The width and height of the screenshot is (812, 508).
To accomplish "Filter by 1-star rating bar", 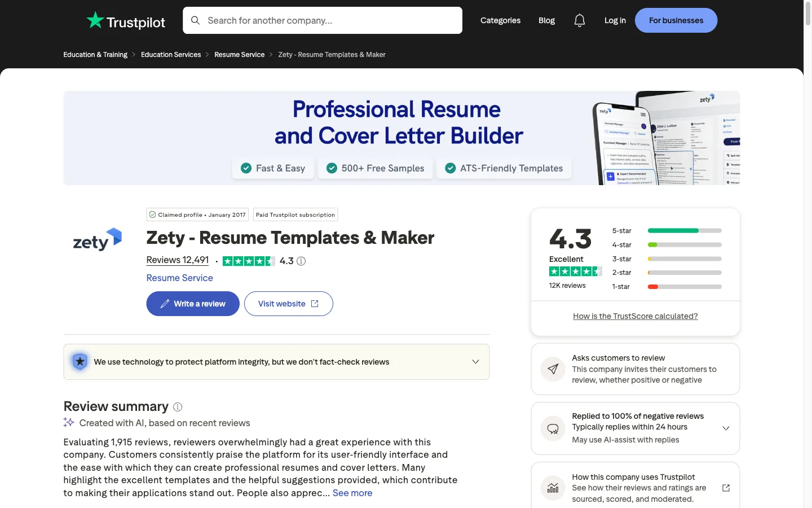I will coord(667,287).
